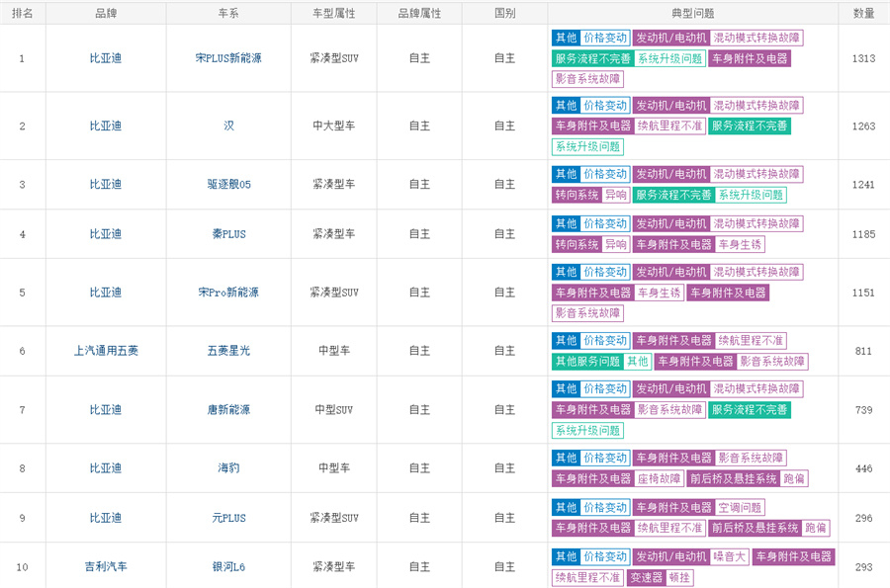
Task: Click 比亚迪 brand in the 汉 row
Action: [x=106, y=126]
